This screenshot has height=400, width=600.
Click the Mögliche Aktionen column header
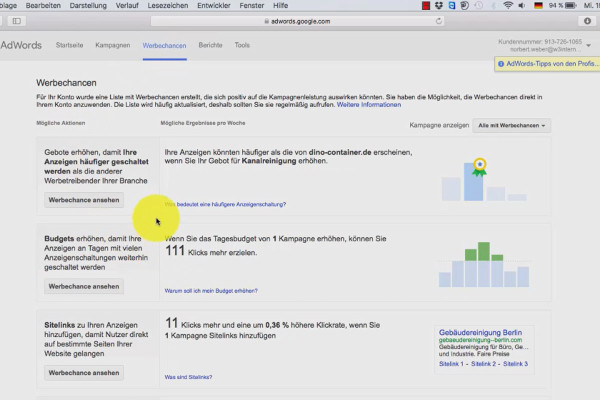60,123
